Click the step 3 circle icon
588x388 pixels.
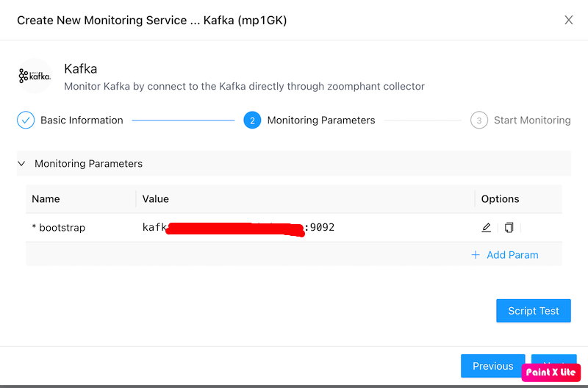click(479, 121)
